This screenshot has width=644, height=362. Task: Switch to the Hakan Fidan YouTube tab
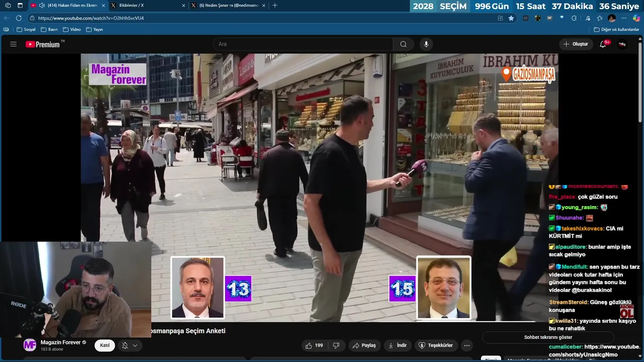[x=67, y=5]
